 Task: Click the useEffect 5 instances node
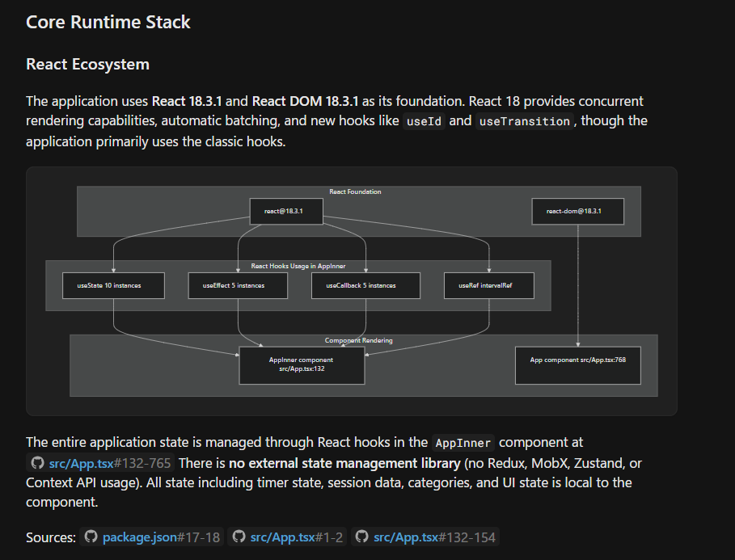pyautogui.click(x=238, y=285)
